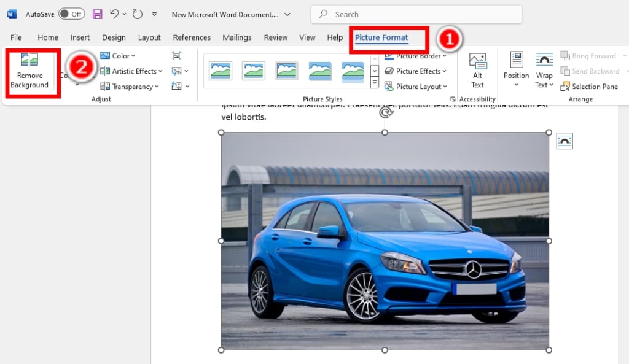This screenshot has height=364, width=629.
Task: Click the Layout Options icon beside the car image
Action: [x=564, y=140]
